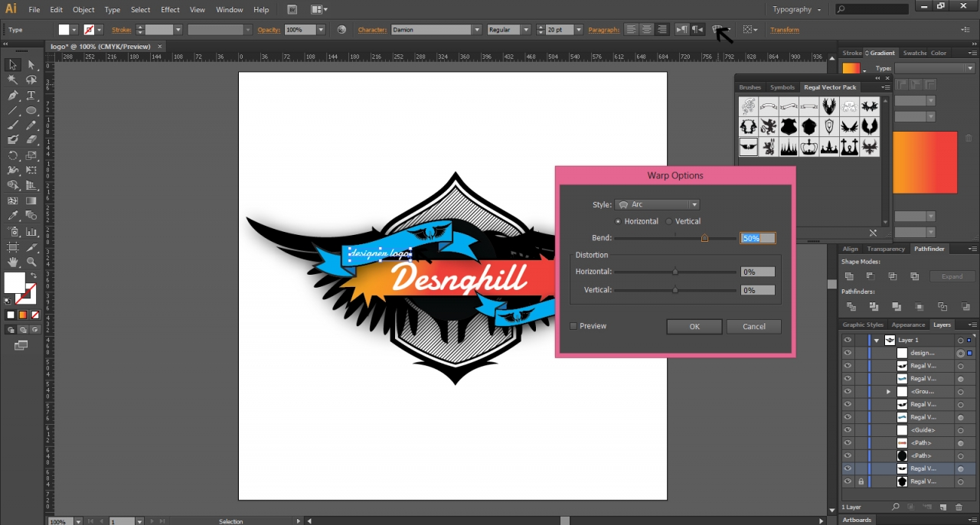Pick the Paintbrush tool
Viewport: 980px width, 525px height.
[x=13, y=126]
